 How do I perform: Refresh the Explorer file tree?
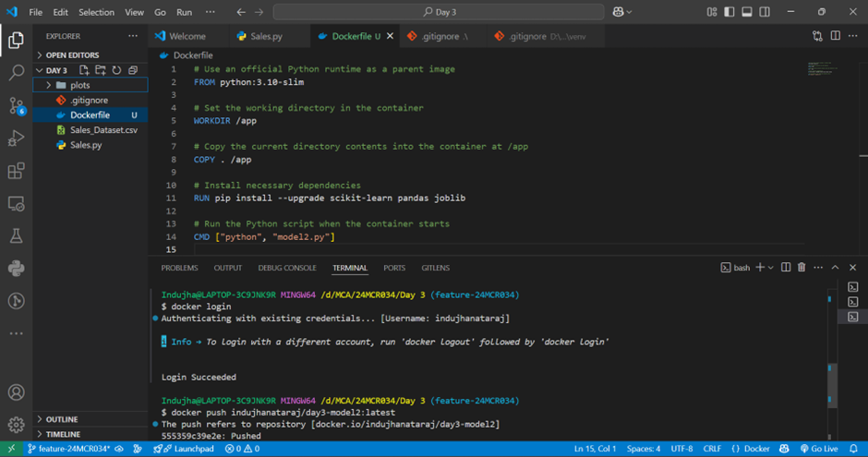116,70
